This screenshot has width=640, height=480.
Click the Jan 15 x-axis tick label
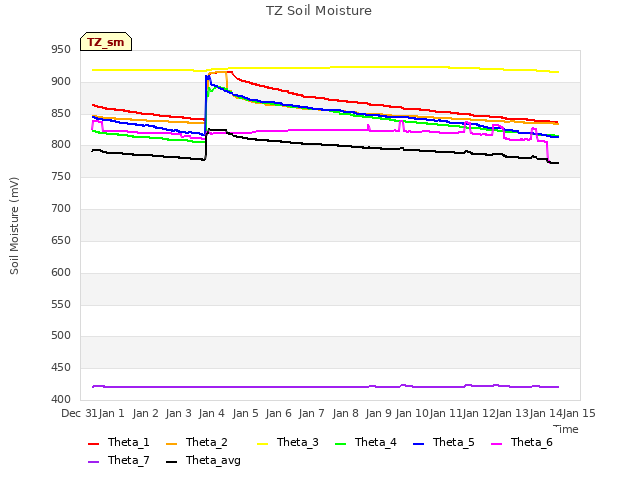[x=579, y=413]
